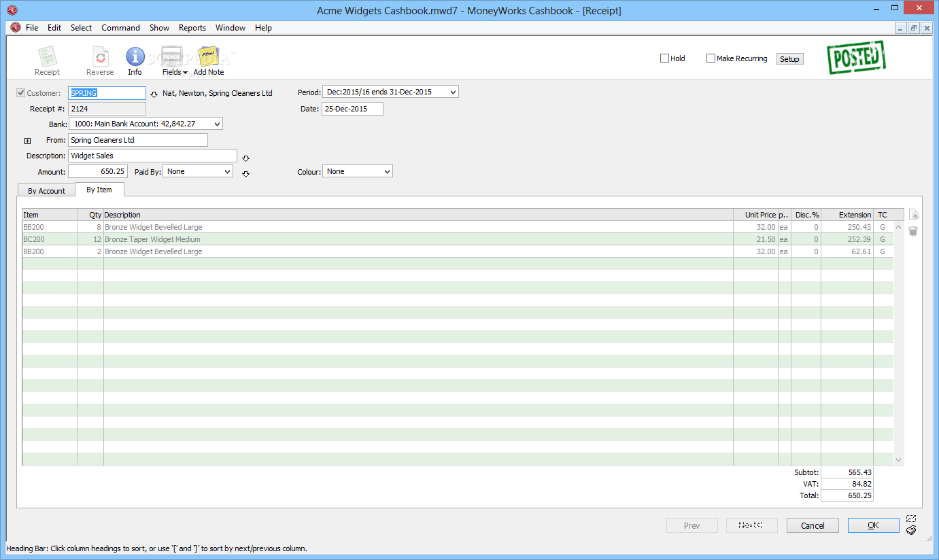Sort by the Description column header
The image size is (939, 560).
click(x=418, y=215)
